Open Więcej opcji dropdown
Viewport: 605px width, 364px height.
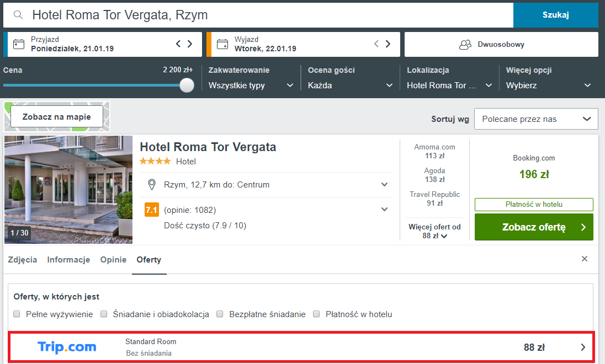coord(548,85)
